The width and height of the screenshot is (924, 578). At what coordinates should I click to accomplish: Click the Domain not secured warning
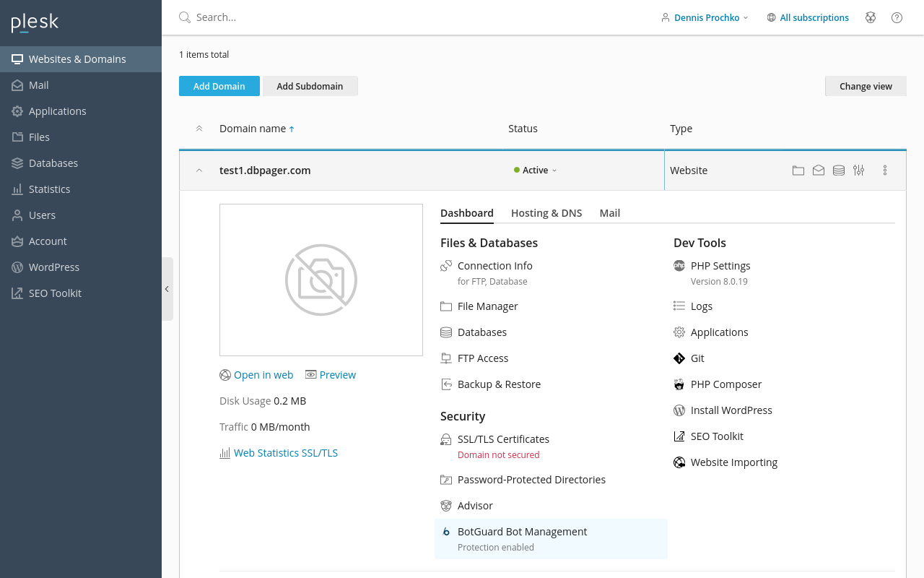click(499, 455)
